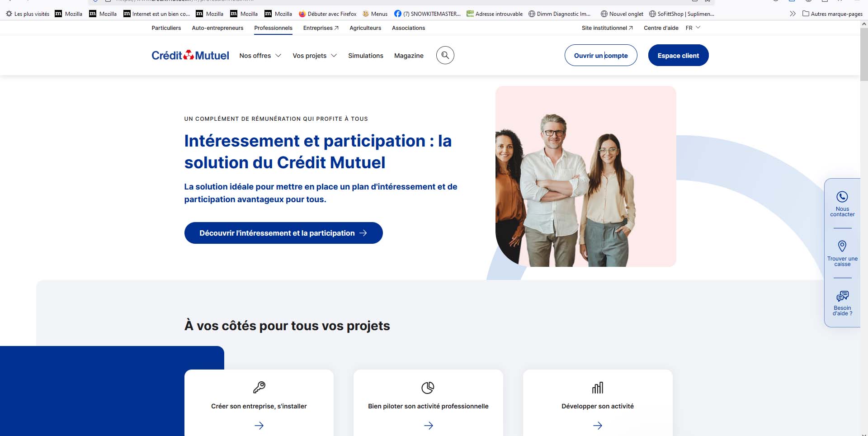Open the Simulations menu item
Viewport: 868px width, 436px height.
pos(366,56)
